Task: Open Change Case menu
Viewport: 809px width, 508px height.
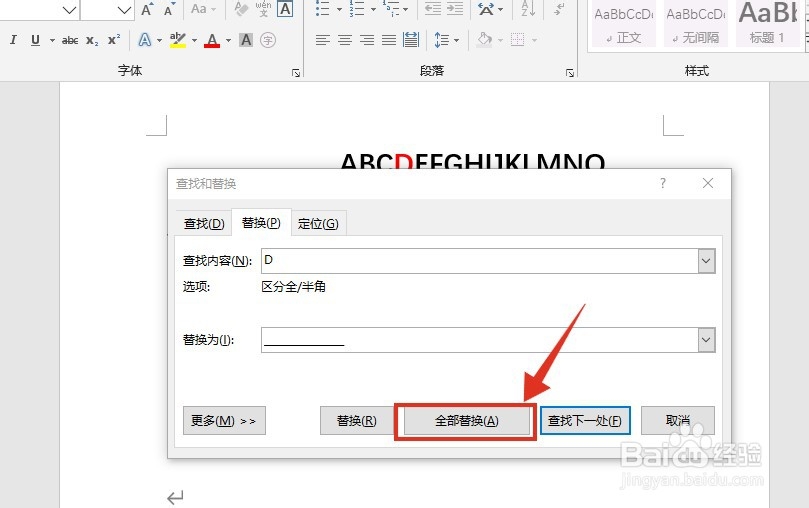Action: [203, 9]
